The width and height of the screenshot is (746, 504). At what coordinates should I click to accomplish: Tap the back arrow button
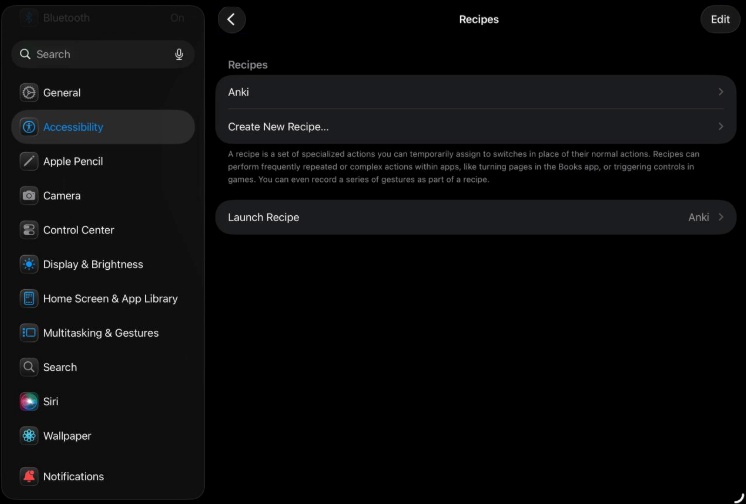(x=231, y=19)
